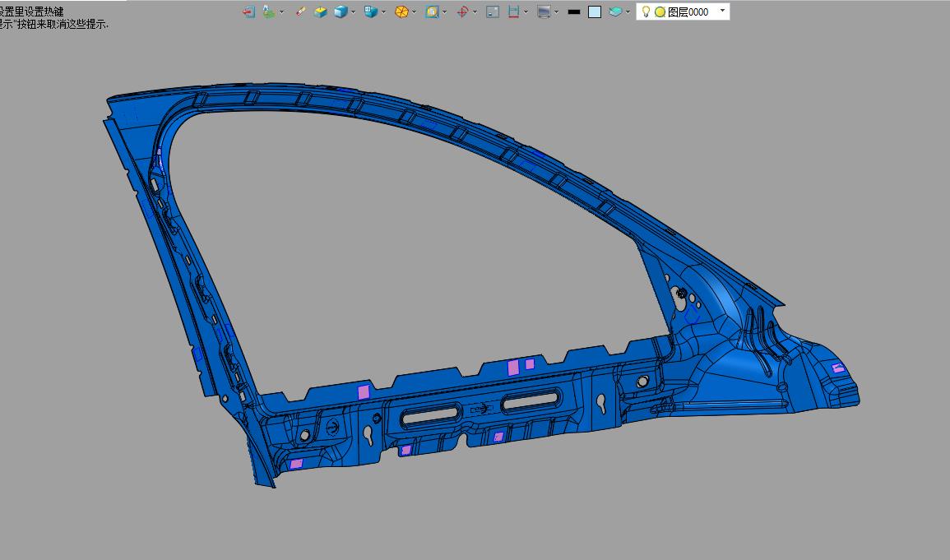This screenshot has width=950, height=560.
Task: Click the black line style swatch
Action: [x=574, y=12]
